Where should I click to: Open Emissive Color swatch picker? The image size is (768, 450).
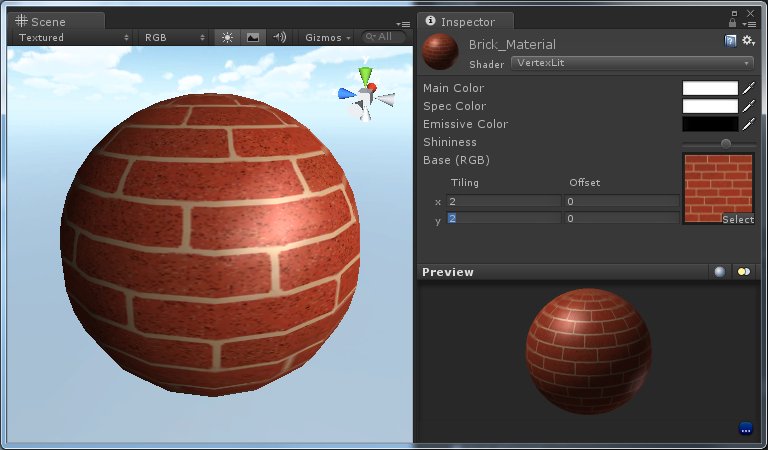pyautogui.click(x=710, y=124)
